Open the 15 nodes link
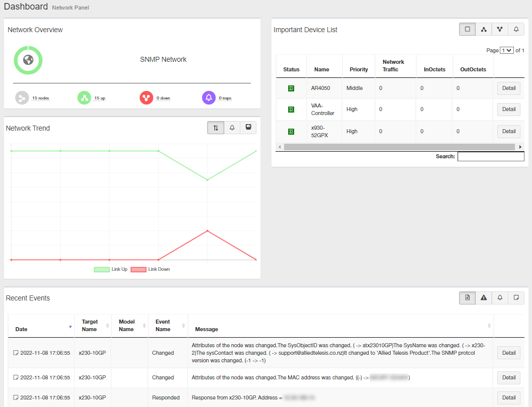Viewport: 532px width, 407px height. [41, 98]
